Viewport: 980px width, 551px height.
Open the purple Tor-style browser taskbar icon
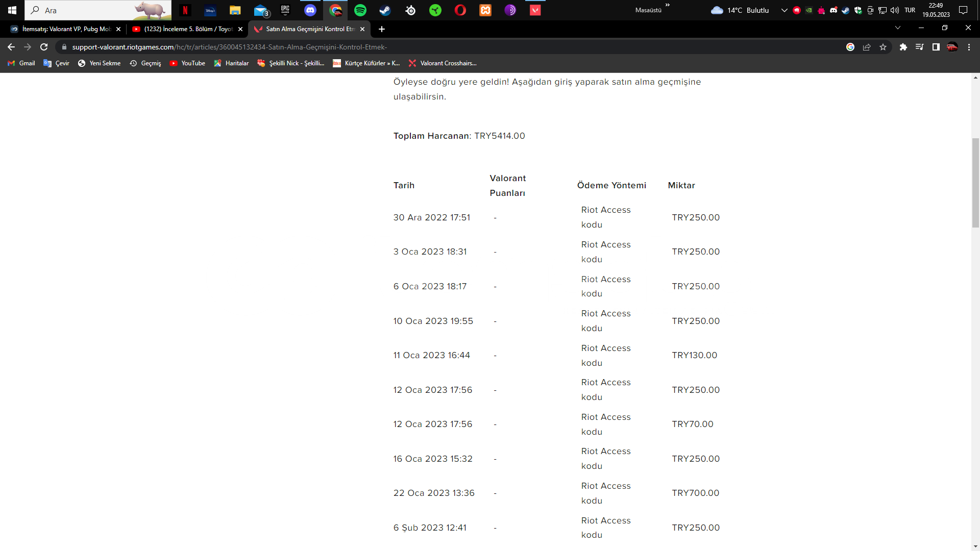510,10
